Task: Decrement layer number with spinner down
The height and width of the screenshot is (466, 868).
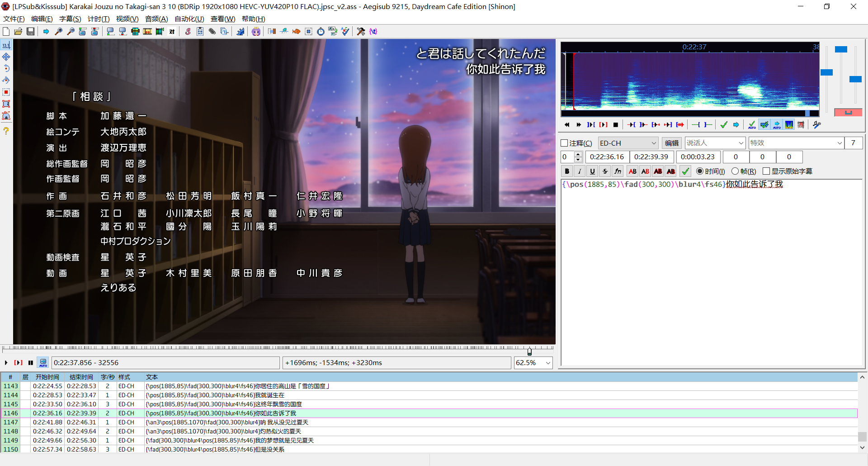Action: click(x=578, y=160)
